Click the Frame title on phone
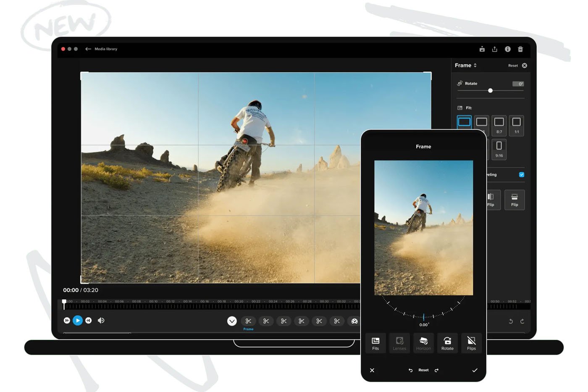 (423, 147)
